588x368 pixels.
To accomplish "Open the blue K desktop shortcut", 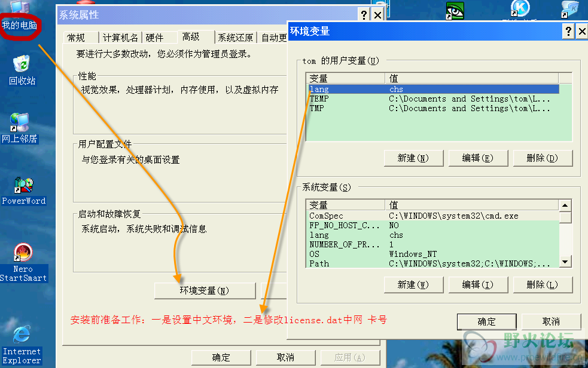I will (x=520, y=9).
